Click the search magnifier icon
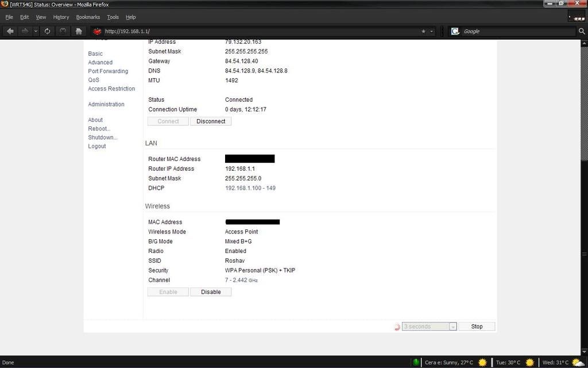This screenshot has height=368, width=588. (x=581, y=31)
